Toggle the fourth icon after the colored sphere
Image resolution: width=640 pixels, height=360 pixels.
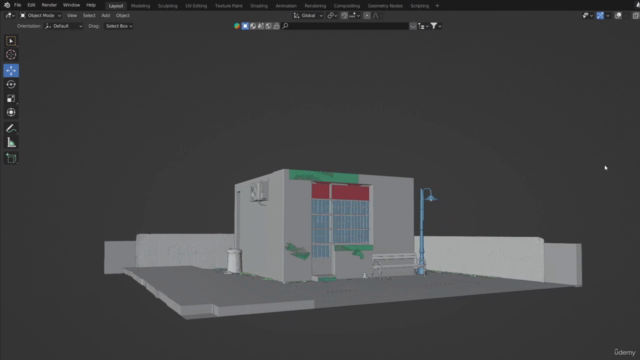coord(261,26)
